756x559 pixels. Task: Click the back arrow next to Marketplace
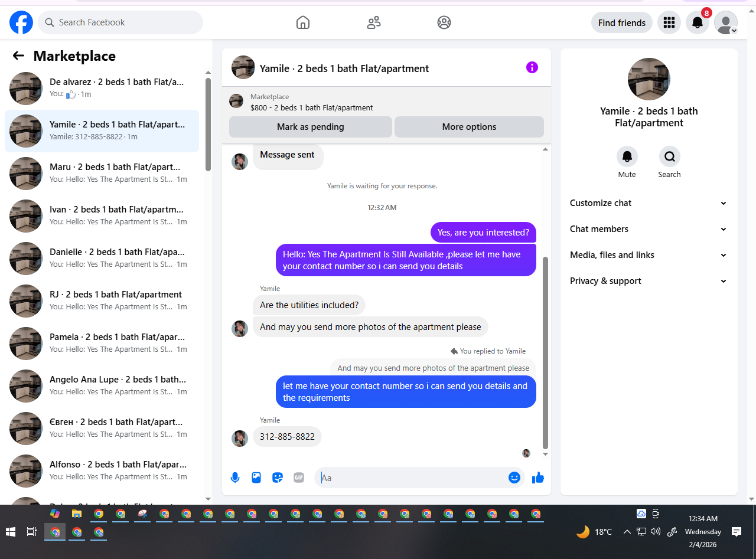coord(18,55)
